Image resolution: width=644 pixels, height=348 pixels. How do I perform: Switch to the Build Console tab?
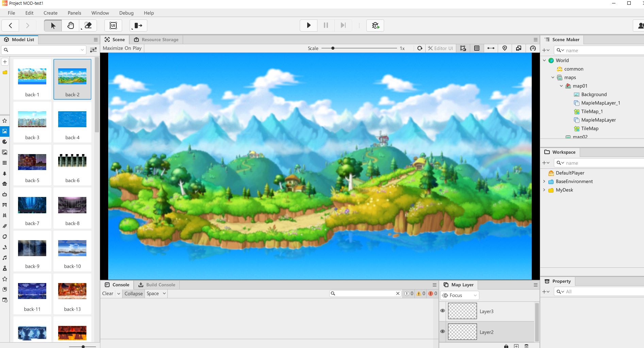(x=157, y=285)
